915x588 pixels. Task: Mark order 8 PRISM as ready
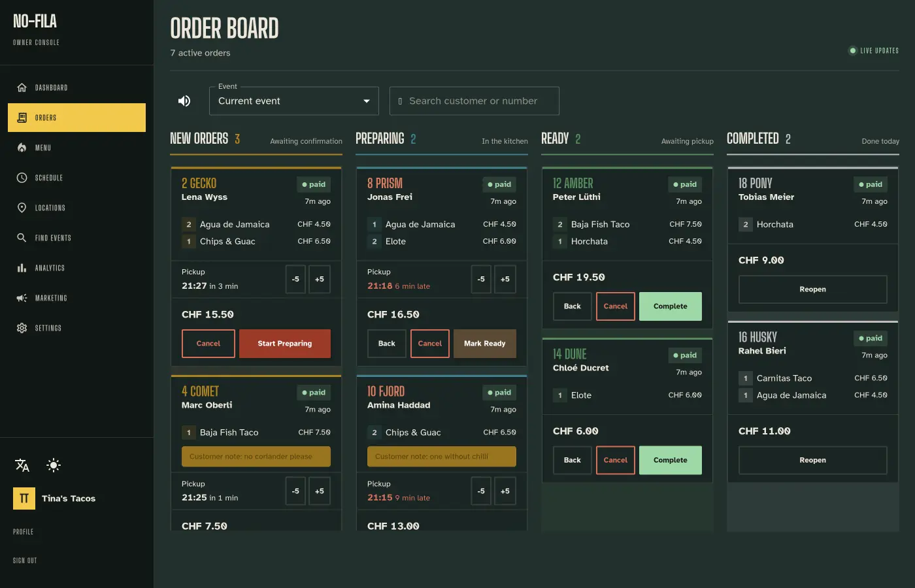[485, 344]
